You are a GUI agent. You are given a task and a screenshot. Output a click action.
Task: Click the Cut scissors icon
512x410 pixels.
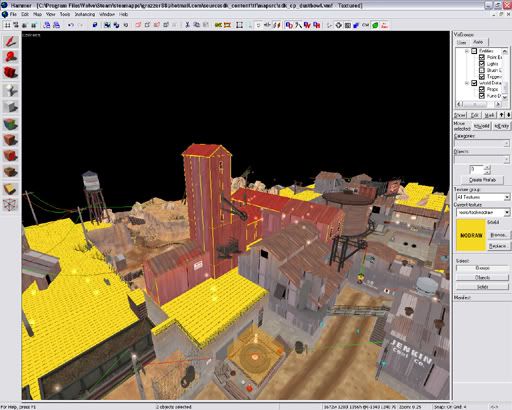click(x=187, y=25)
